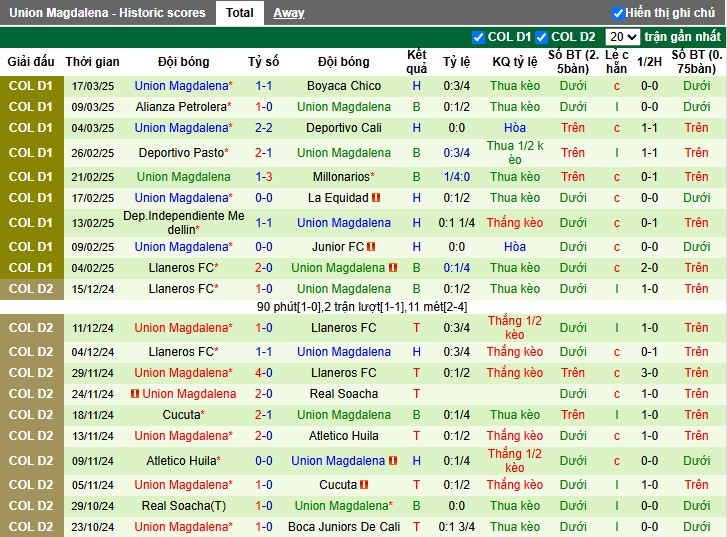Image resolution: width=727 pixels, height=537 pixels.
Task: Click La Equidad red card icon
Action: click(x=376, y=198)
